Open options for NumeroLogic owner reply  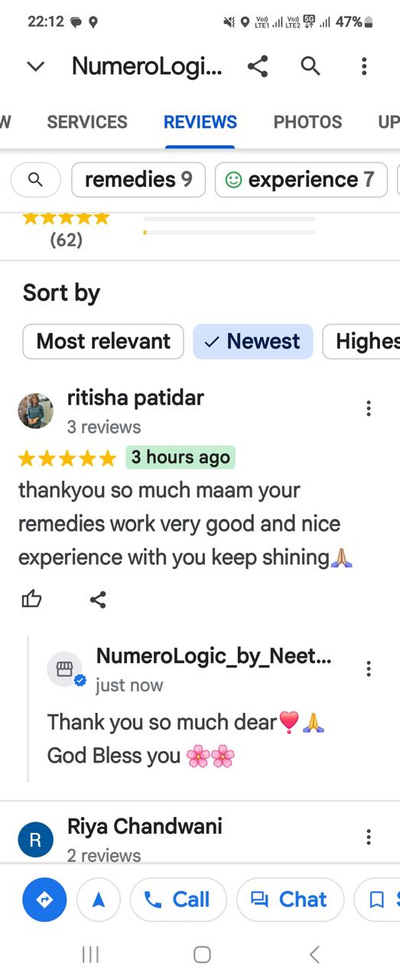(x=369, y=668)
